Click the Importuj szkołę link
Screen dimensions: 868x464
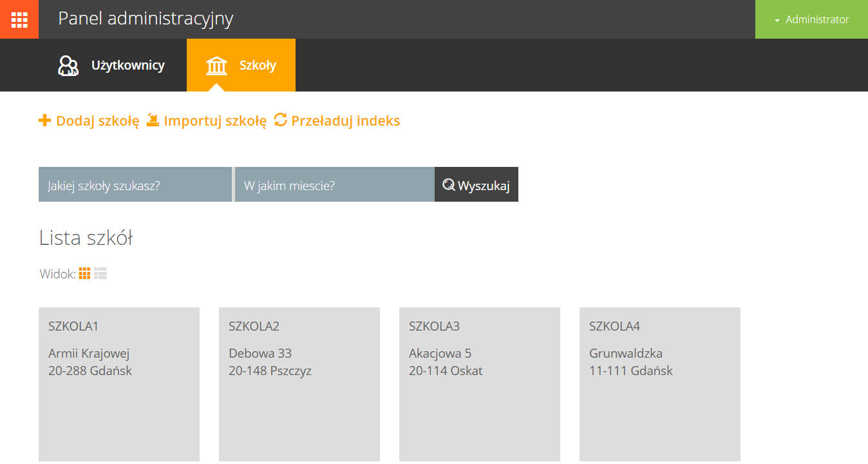click(x=207, y=121)
